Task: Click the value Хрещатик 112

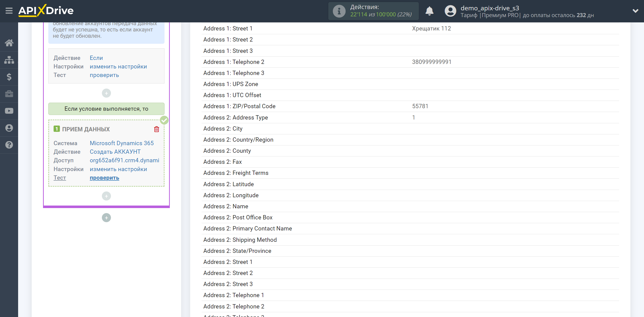Action: 431,28
